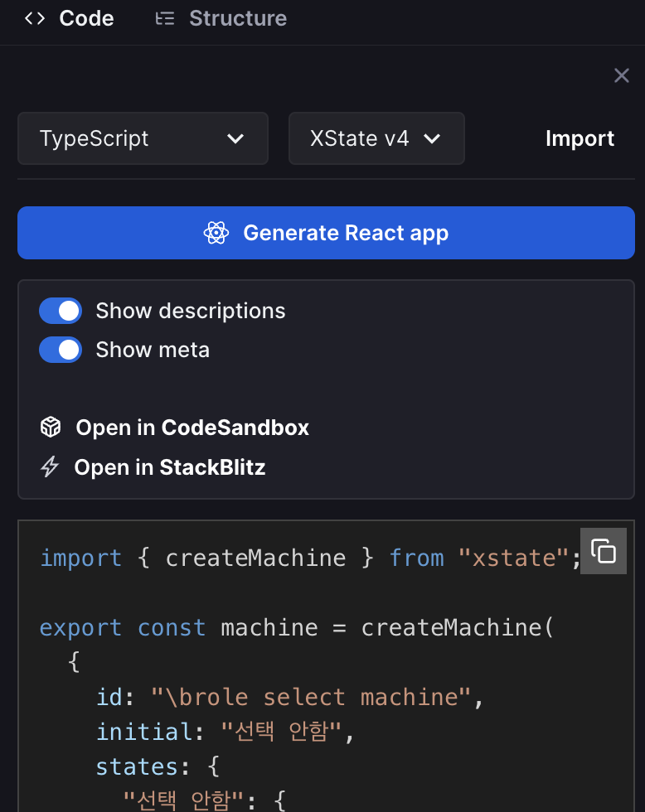Image resolution: width=645 pixels, height=812 pixels.
Task: Open the TypeScript language dropdown
Action: (143, 138)
